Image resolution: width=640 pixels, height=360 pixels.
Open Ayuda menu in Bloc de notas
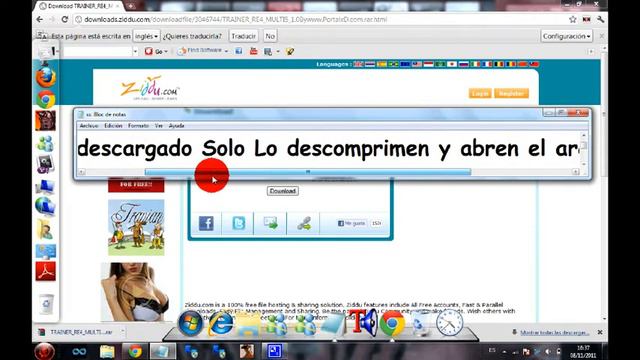(x=176, y=126)
